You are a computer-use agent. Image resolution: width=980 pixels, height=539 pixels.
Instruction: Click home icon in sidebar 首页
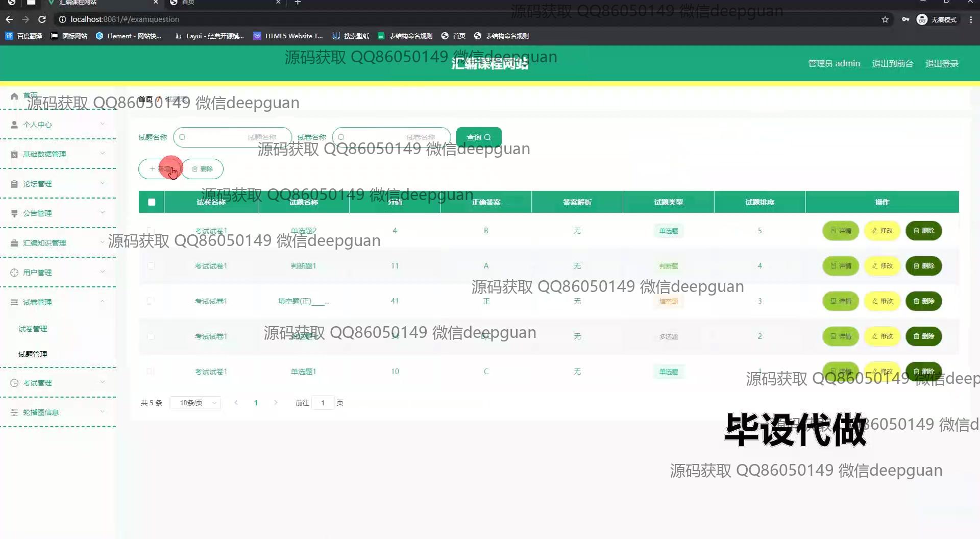coord(14,96)
